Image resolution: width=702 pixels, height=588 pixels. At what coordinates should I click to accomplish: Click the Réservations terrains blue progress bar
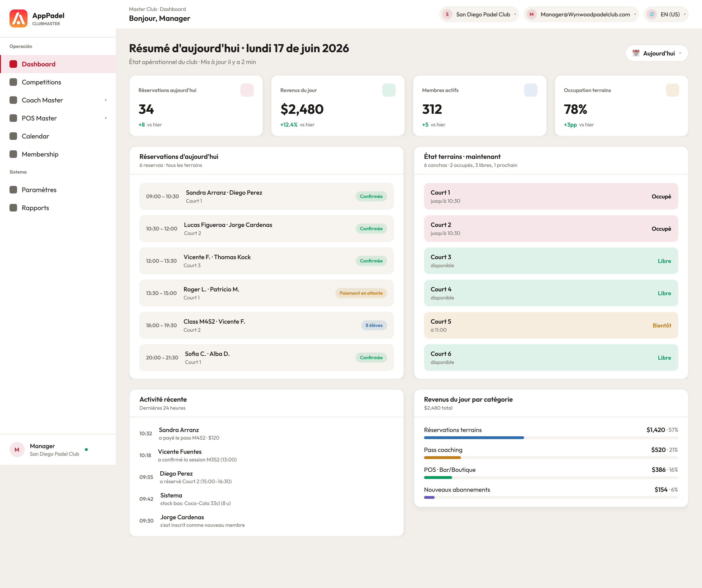[x=474, y=438]
